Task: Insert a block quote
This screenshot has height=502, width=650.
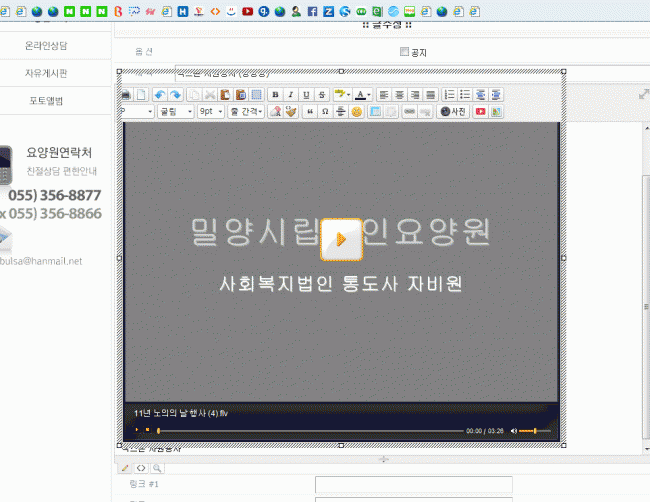Action: click(x=310, y=112)
